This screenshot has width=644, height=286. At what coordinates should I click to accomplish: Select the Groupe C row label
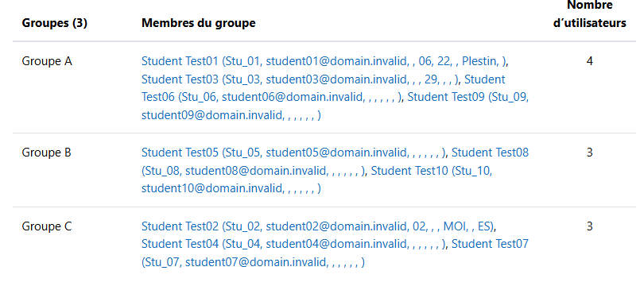[47, 226]
